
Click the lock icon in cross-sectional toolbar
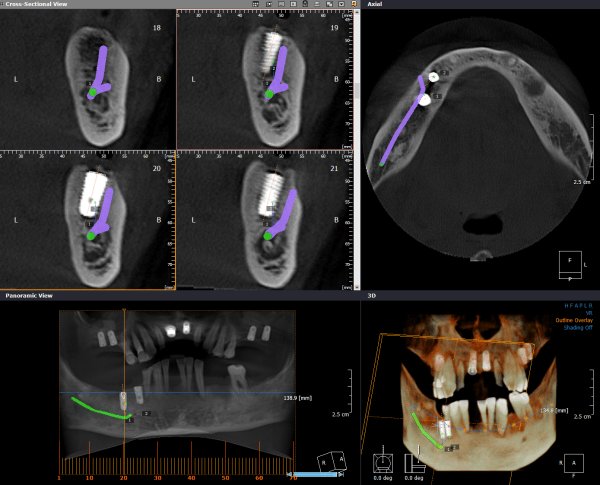coord(305,3)
